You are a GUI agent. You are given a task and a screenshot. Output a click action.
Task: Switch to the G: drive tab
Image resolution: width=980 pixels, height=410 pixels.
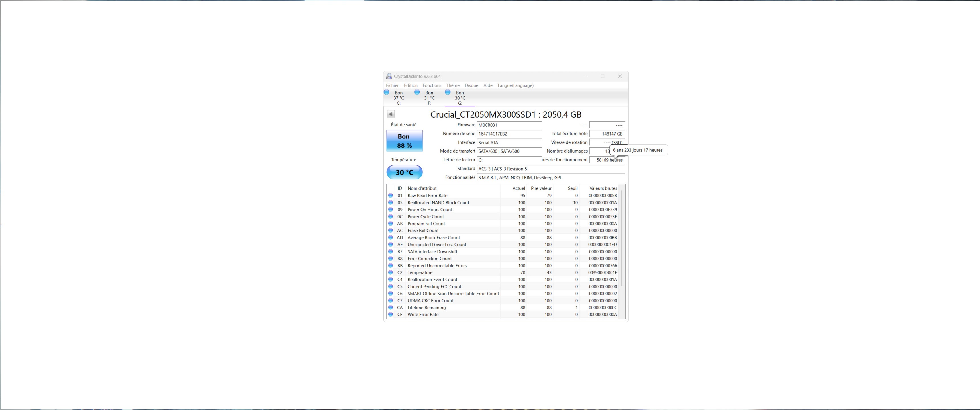(460, 98)
